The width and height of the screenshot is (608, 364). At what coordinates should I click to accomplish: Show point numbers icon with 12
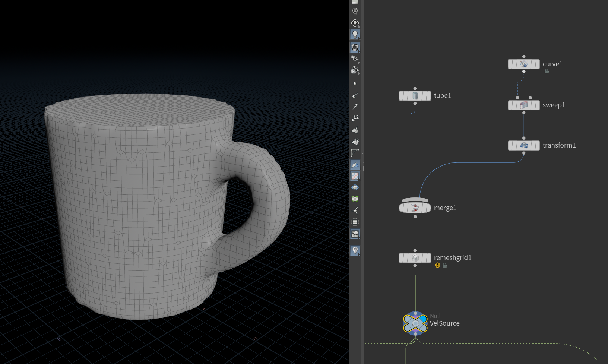pyautogui.click(x=355, y=118)
